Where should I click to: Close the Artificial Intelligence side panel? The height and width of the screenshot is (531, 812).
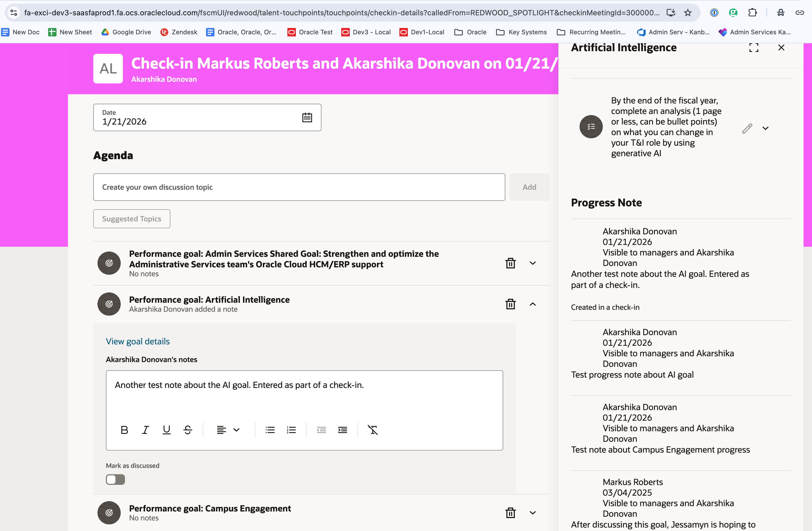pyautogui.click(x=781, y=48)
